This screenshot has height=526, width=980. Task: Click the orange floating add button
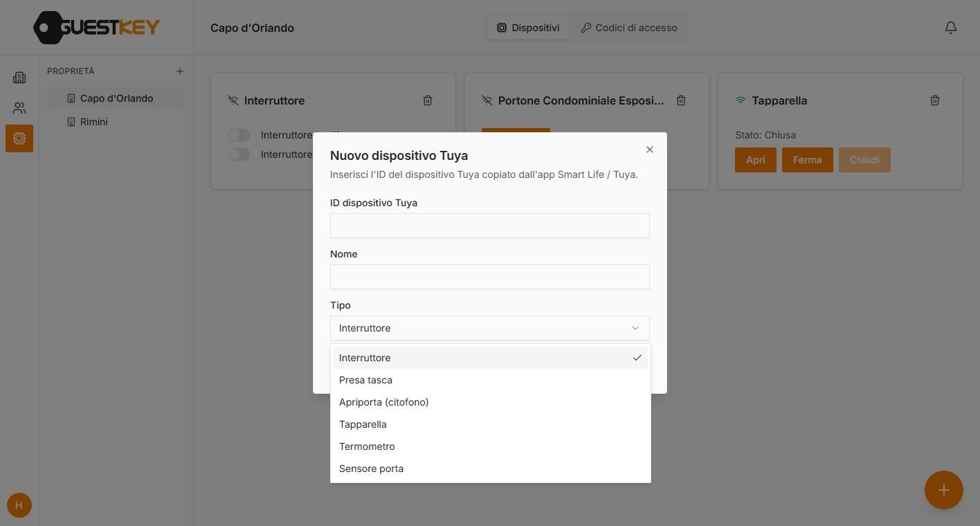[944, 490]
